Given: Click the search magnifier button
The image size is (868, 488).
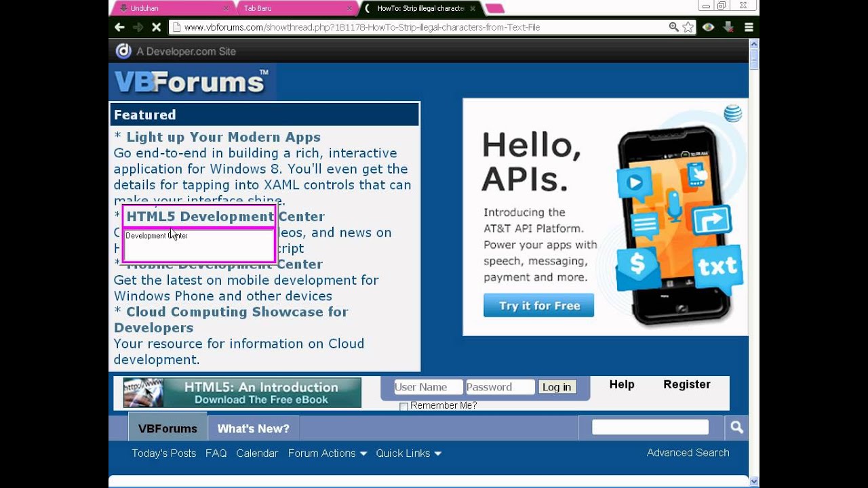Looking at the screenshot, I should (736, 428).
